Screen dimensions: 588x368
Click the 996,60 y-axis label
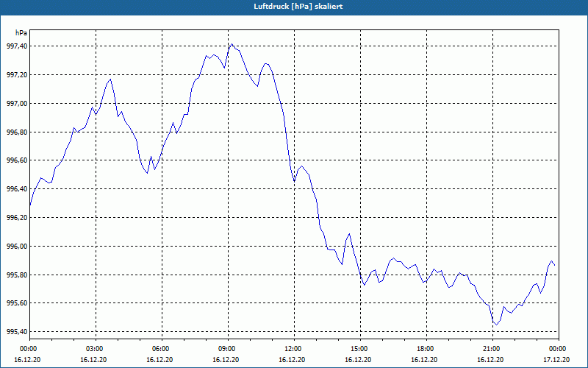pyautogui.click(x=16, y=160)
